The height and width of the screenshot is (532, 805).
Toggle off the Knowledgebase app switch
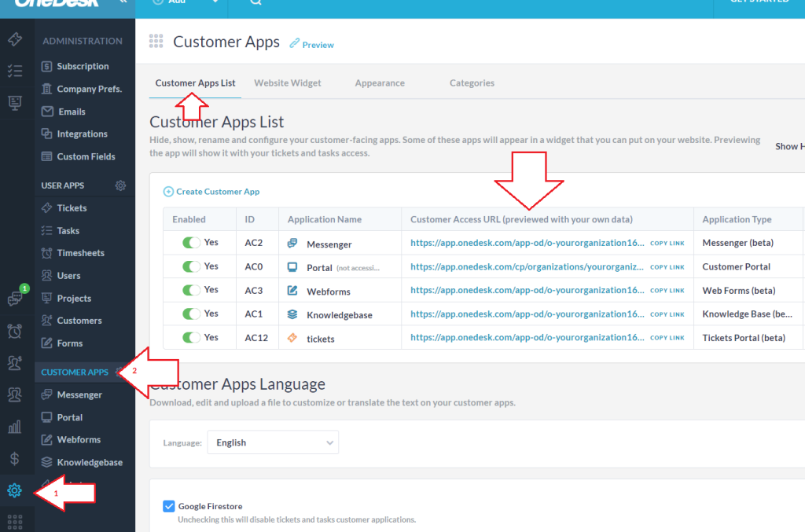coord(192,314)
